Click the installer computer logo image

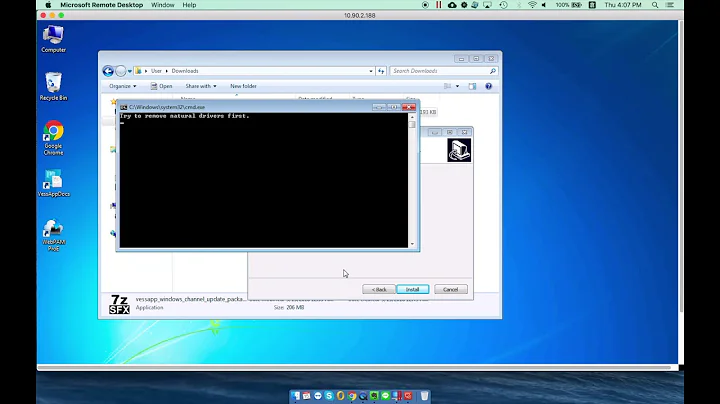tap(459, 150)
